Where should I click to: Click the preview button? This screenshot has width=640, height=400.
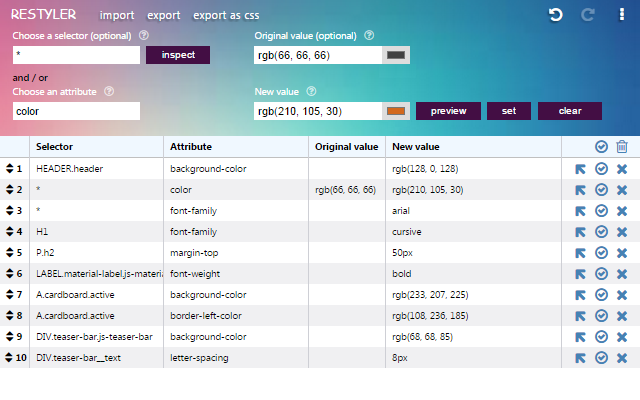(448, 111)
